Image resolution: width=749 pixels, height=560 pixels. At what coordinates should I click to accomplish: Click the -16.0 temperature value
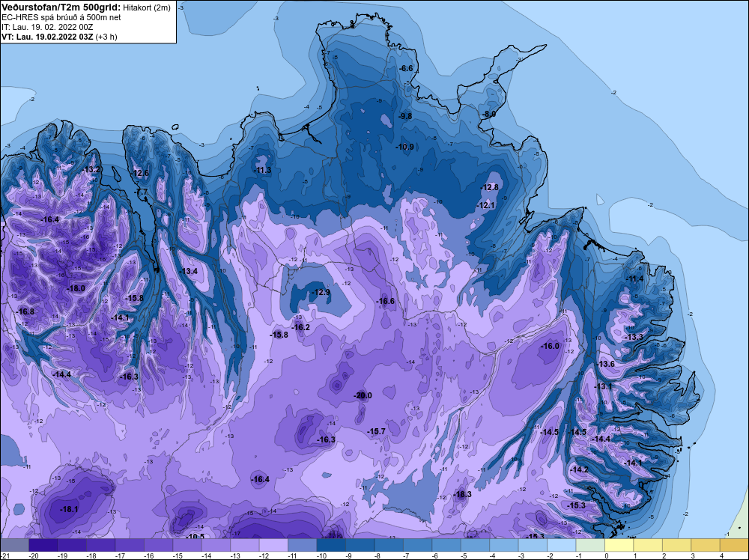tap(550, 346)
